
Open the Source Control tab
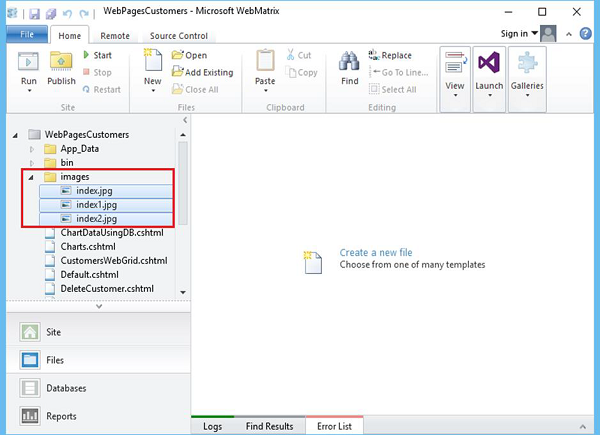[178, 36]
